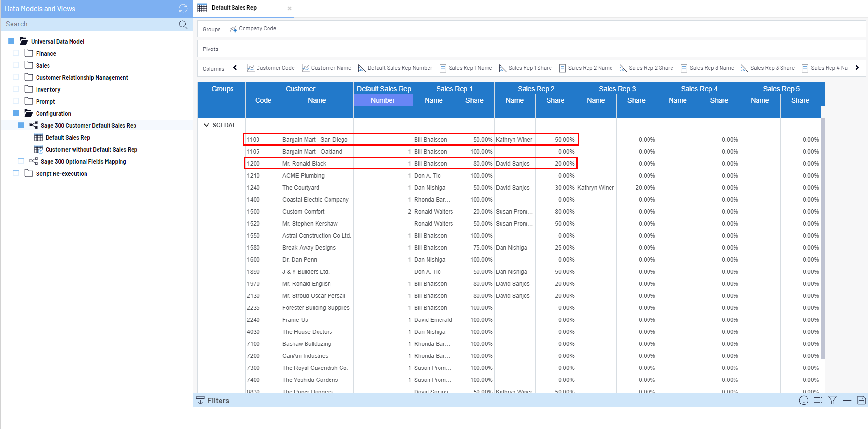Click the search magnifier icon
Image resolution: width=868 pixels, height=429 pixels.
pos(183,25)
